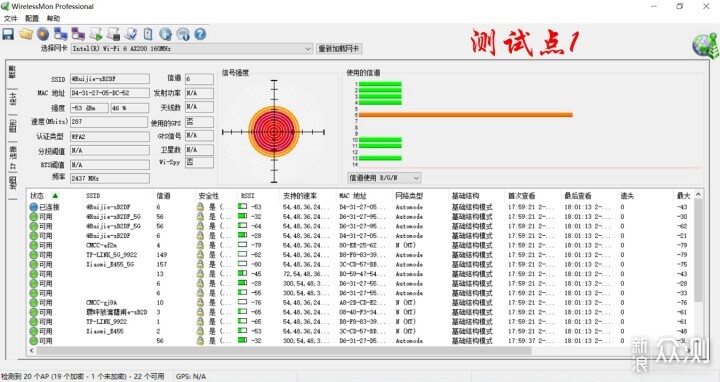Open the 文件 menu

click(10, 18)
